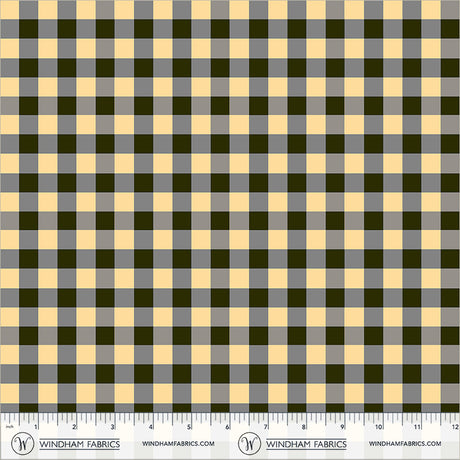Screen dimensions: 460x460
Task: Click ruler number 2
Action: coord(74,427)
